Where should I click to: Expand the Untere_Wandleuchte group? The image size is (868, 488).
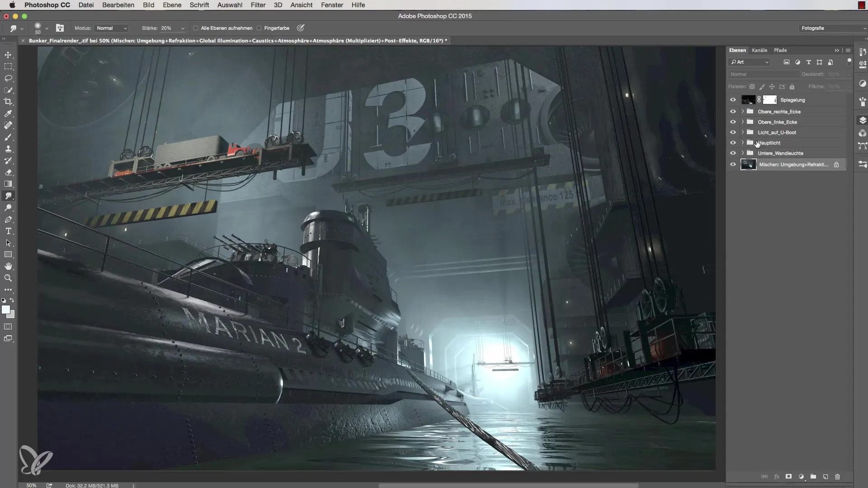click(x=742, y=153)
